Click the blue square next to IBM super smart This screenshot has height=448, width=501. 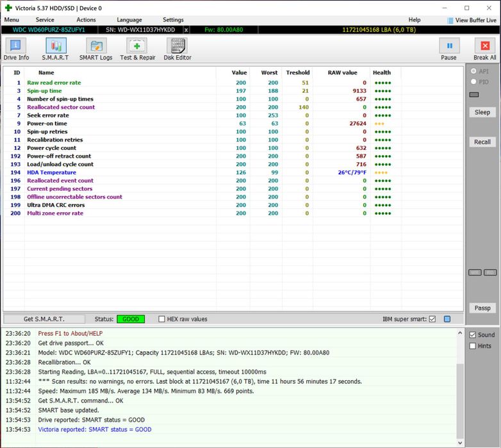coord(447,319)
